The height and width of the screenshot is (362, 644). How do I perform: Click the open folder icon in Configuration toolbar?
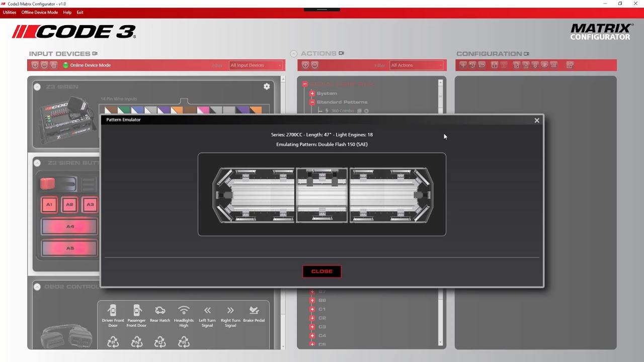[482, 65]
